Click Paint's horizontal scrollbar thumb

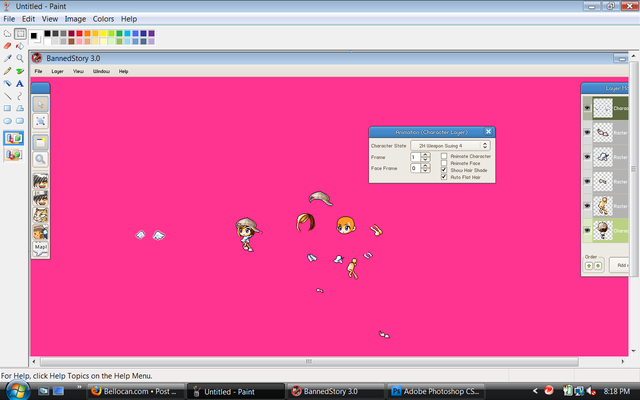coord(309,361)
